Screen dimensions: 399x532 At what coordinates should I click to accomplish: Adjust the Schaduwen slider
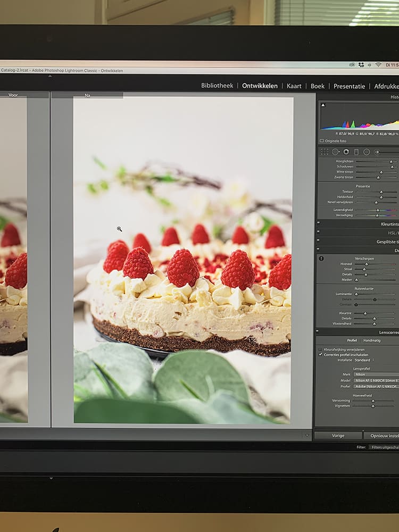(392, 167)
